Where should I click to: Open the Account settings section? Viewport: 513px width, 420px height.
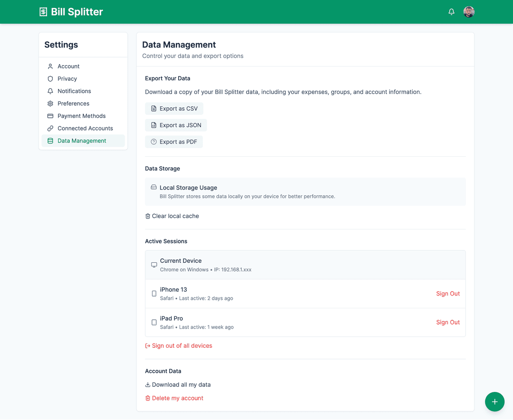tap(68, 67)
